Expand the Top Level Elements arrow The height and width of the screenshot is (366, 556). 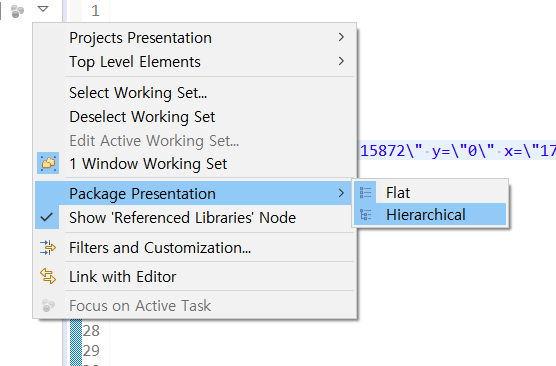pos(341,61)
